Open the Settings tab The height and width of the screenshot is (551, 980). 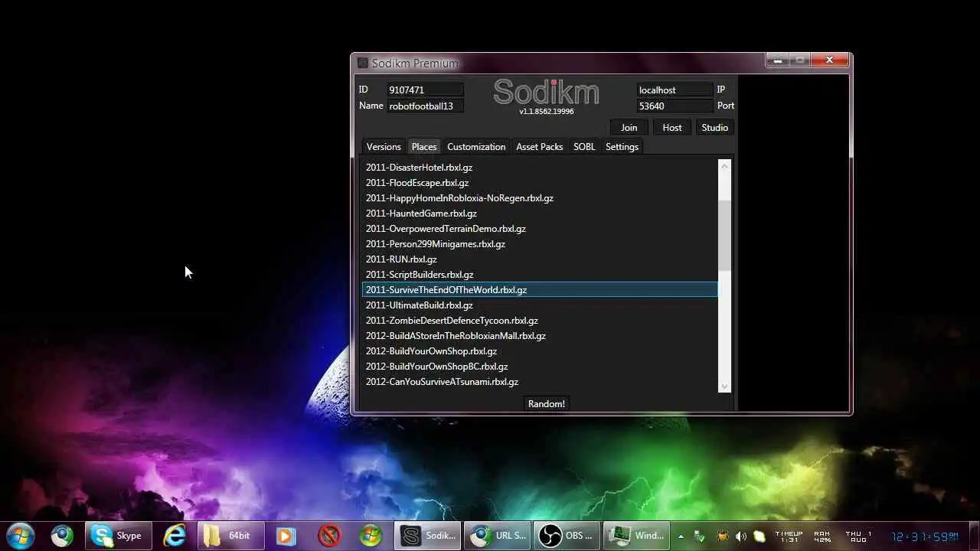(622, 147)
